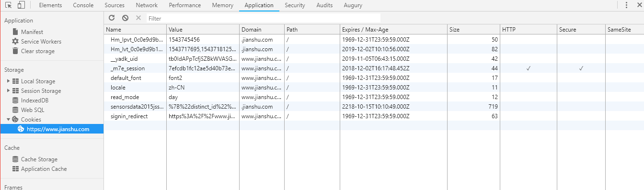Select Web SQL in the Storage list
644x190 pixels.
point(33,110)
